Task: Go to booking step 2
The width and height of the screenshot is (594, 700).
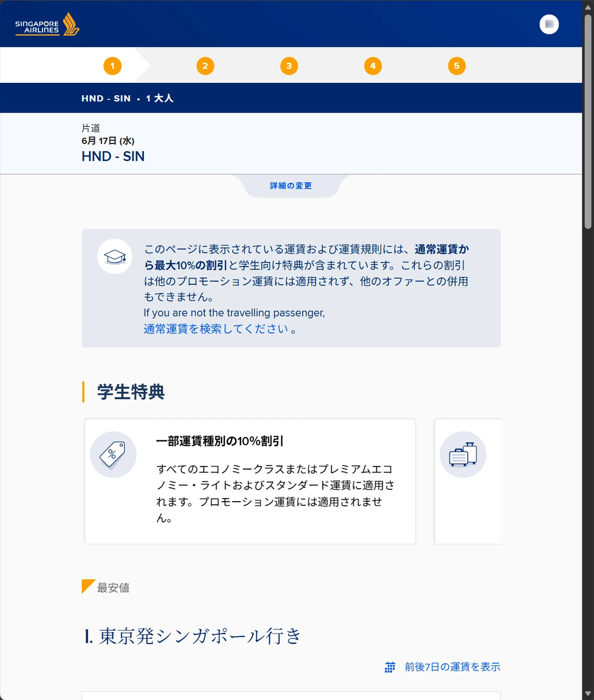Action: click(x=205, y=66)
